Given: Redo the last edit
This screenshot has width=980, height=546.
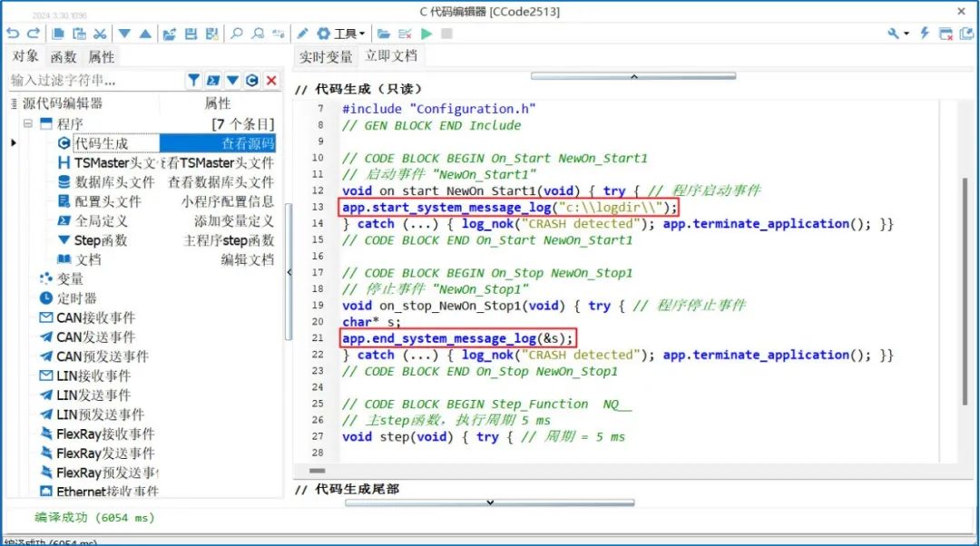Looking at the screenshot, I should (x=34, y=34).
